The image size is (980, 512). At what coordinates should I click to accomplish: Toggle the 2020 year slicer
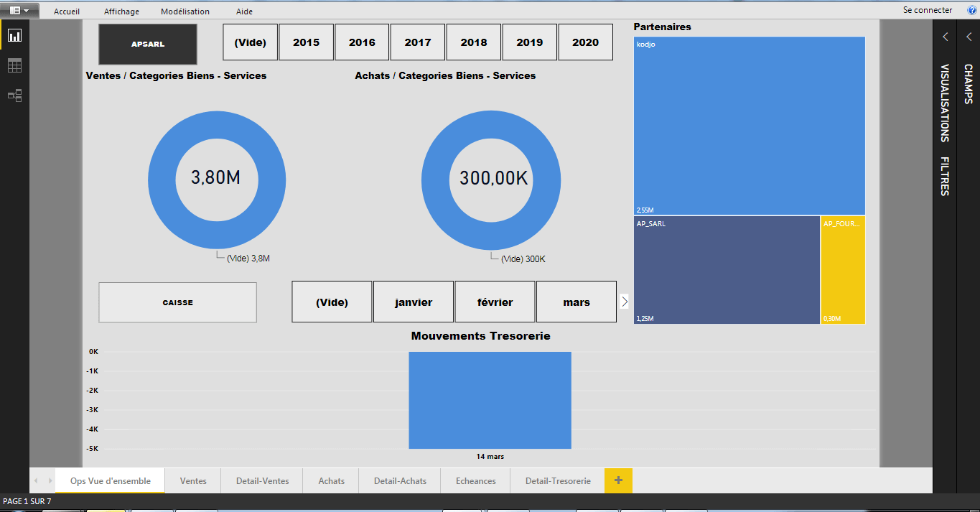tap(585, 42)
